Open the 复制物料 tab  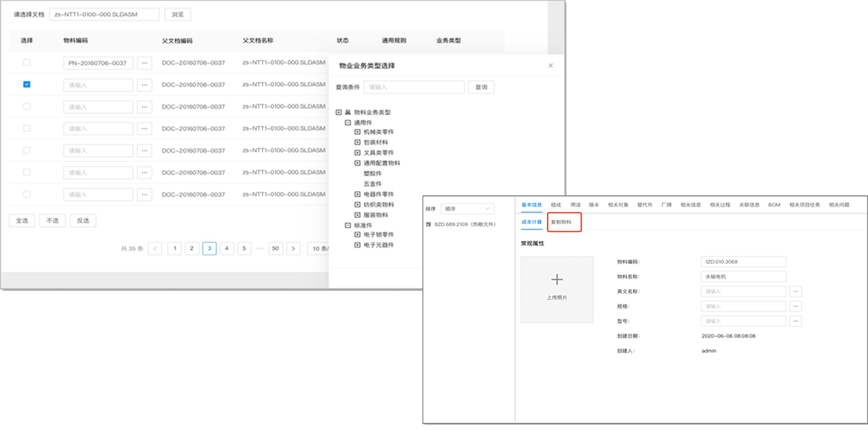pyautogui.click(x=561, y=222)
